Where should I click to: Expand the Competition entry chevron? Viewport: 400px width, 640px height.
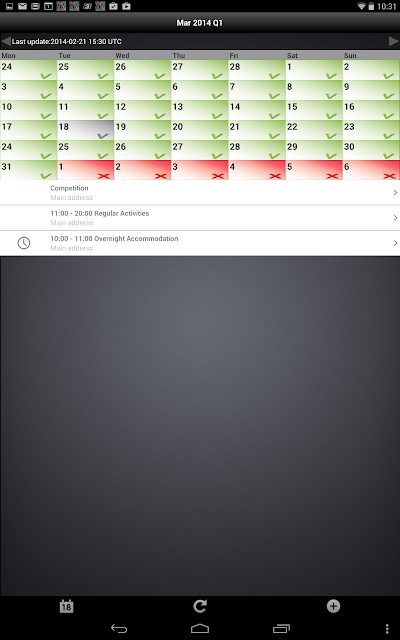[x=395, y=193]
